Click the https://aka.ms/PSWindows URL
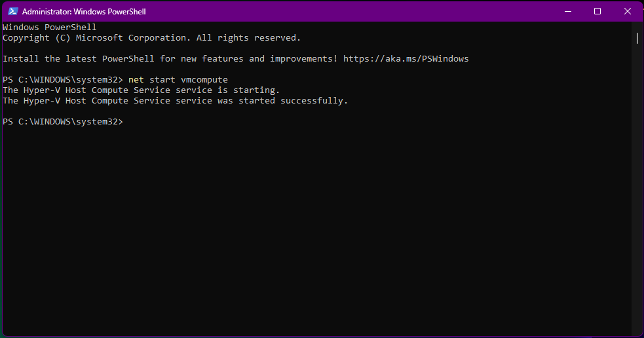This screenshot has height=338, width=644. click(406, 59)
